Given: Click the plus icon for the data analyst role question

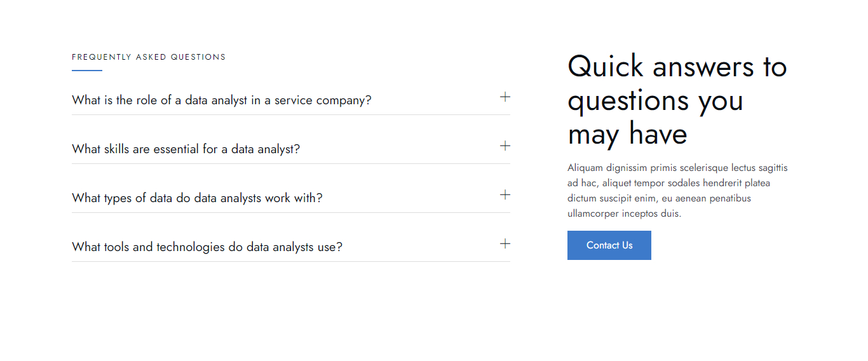Looking at the screenshot, I should click(505, 97).
